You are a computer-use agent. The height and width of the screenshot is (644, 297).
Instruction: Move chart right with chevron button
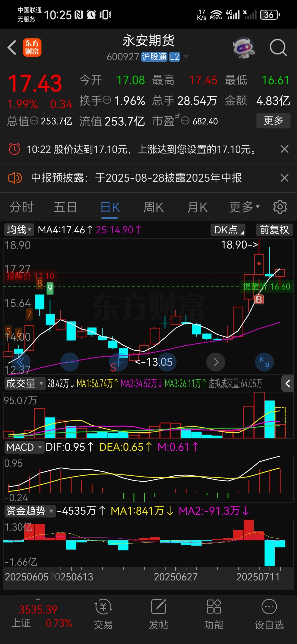[216, 362]
